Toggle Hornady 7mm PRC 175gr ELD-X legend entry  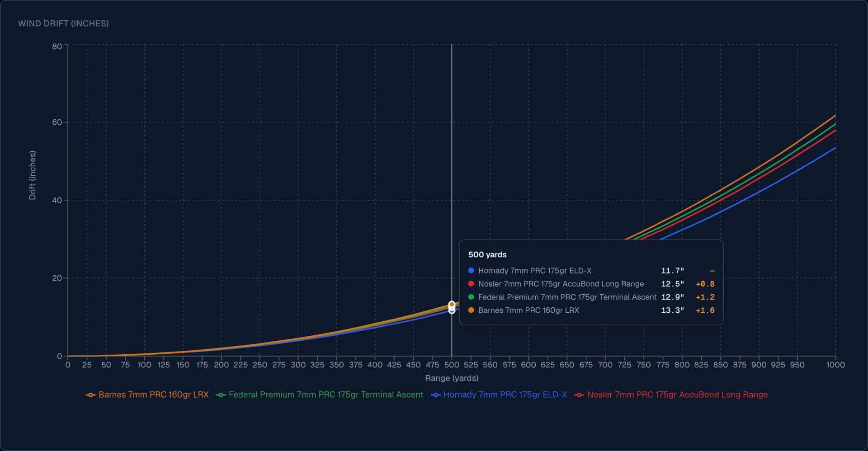coord(499,395)
